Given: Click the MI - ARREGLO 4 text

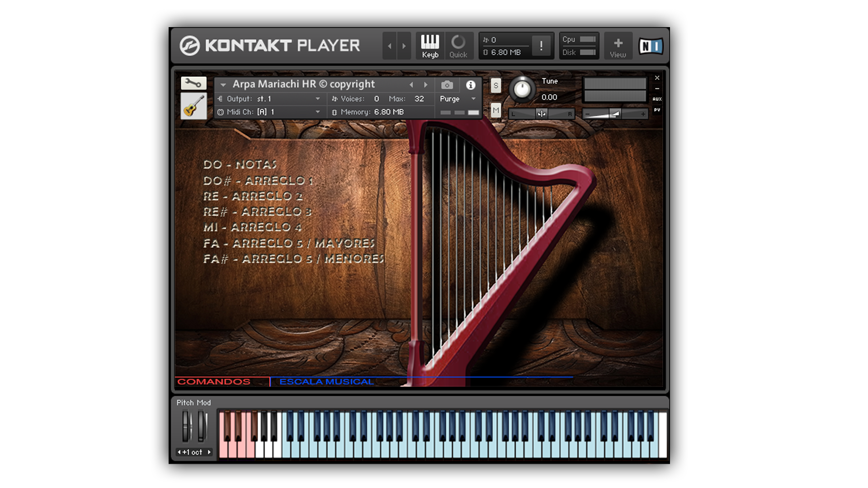Looking at the screenshot, I should click(x=252, y=227).
